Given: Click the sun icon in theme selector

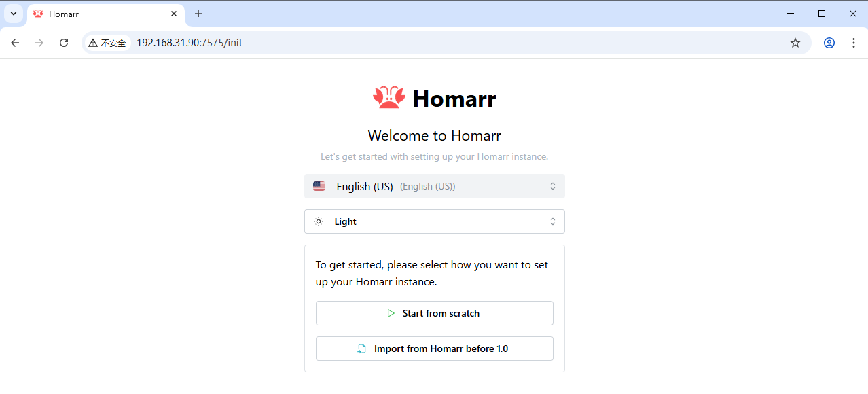Looking at the screenshot, I should [x=319, y=221].
